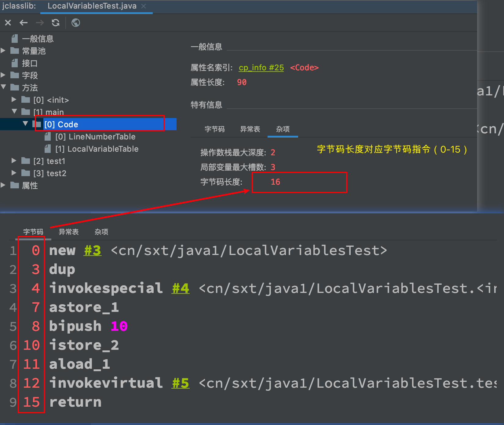
Task: Collapse the [1] main method arrow
Action: 14,112
